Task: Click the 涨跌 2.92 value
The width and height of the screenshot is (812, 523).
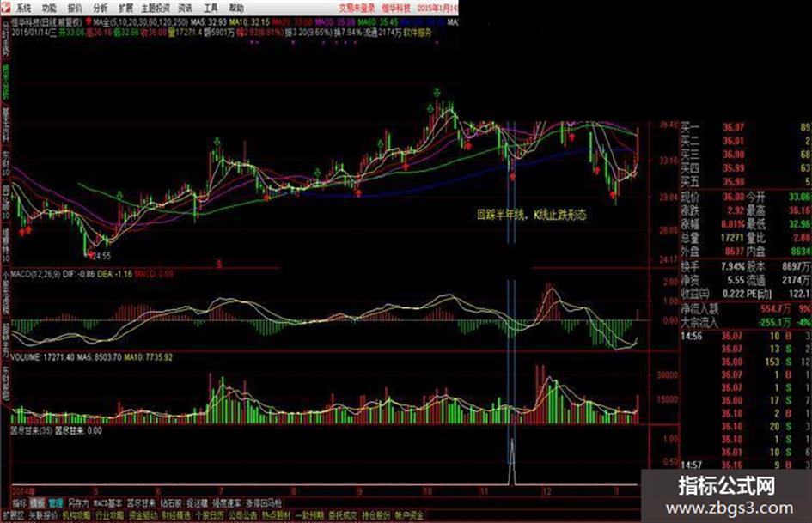Action: click(736, 210)
